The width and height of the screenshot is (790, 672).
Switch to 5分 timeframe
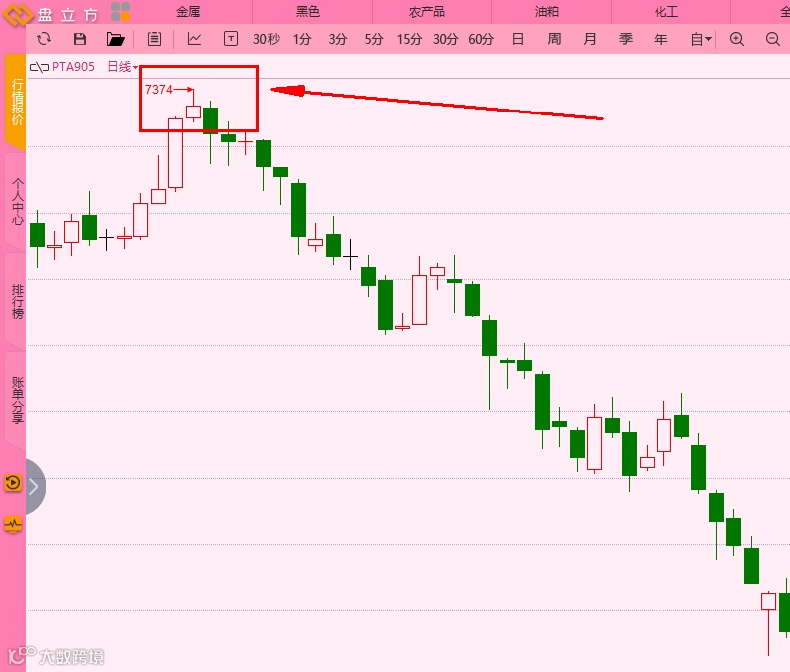pyautogui.click(x=374, y=39)
